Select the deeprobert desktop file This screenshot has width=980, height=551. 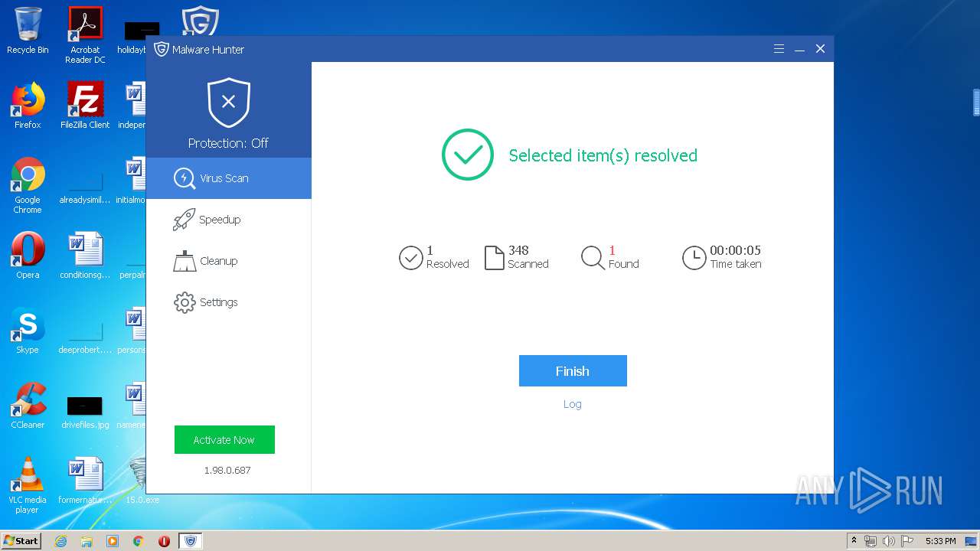pos(85,335)
